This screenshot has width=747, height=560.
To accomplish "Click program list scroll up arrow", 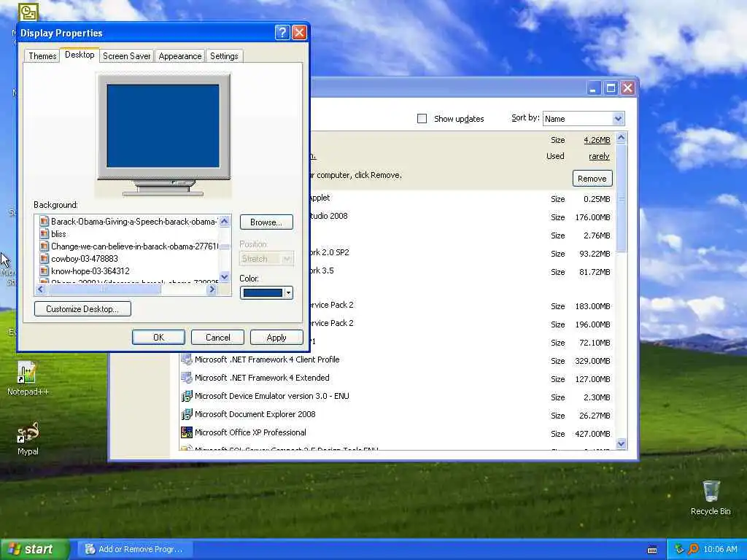I will [x=621, y=138].
